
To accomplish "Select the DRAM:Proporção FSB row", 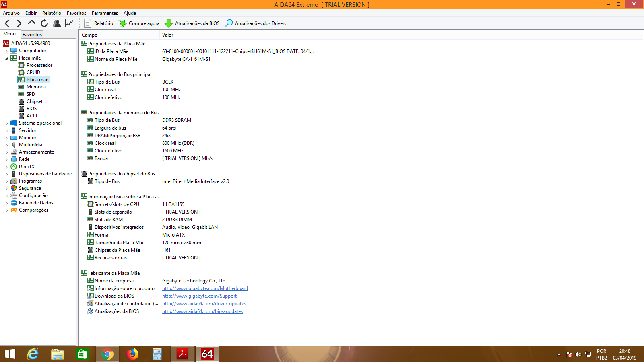I will (197, 136).
